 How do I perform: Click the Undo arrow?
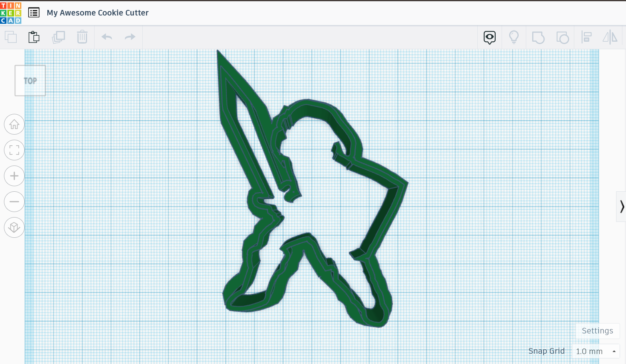coord(107,37)
